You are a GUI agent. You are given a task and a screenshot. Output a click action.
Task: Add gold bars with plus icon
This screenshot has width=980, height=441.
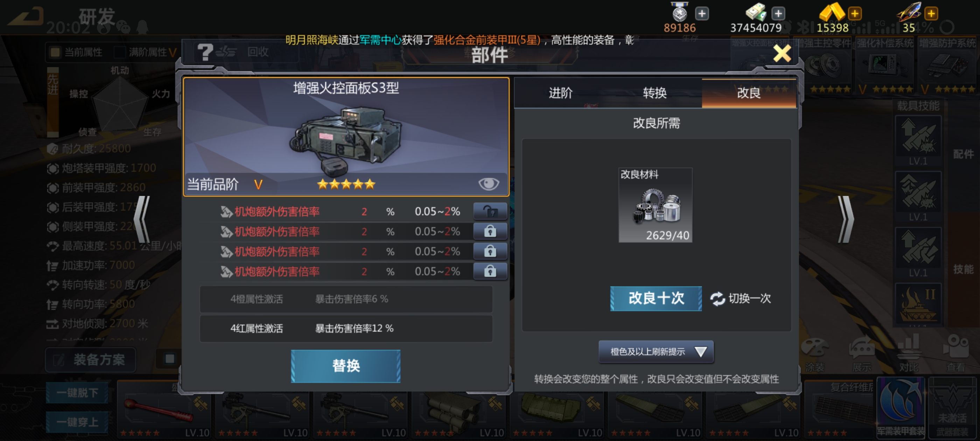click(854, 14)
